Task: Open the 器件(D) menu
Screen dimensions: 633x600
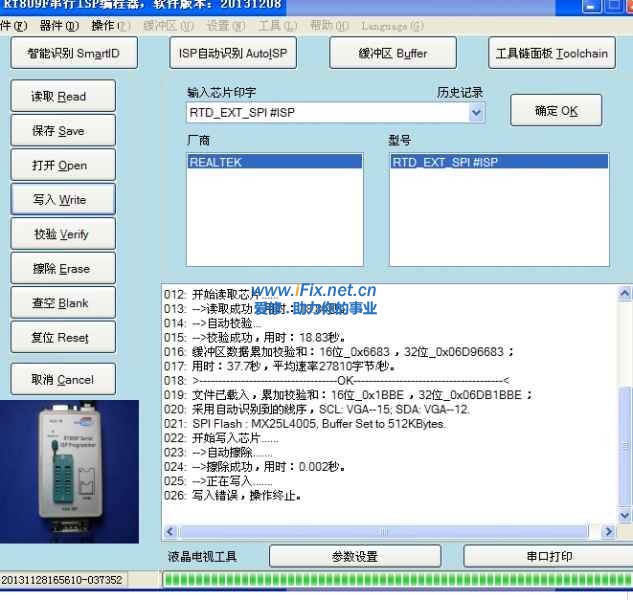Action: tap(59, 26)
